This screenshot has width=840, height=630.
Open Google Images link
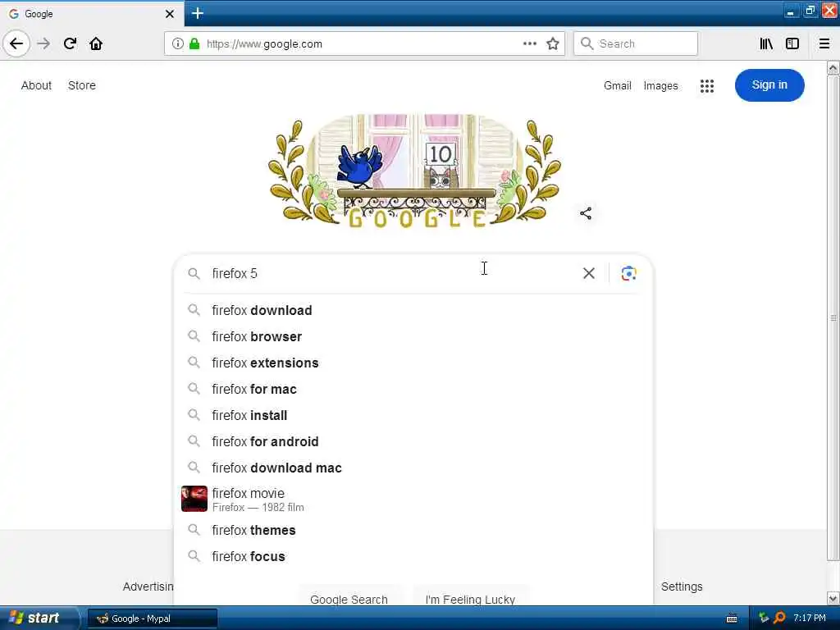pyautogui.click(x=660, y=85)
